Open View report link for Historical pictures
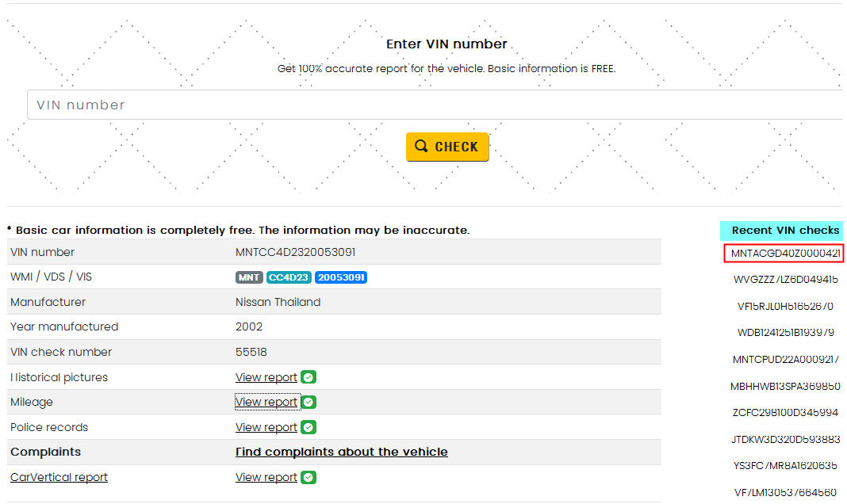The height and width of the screenshot is (504, 847). (266, 377)
